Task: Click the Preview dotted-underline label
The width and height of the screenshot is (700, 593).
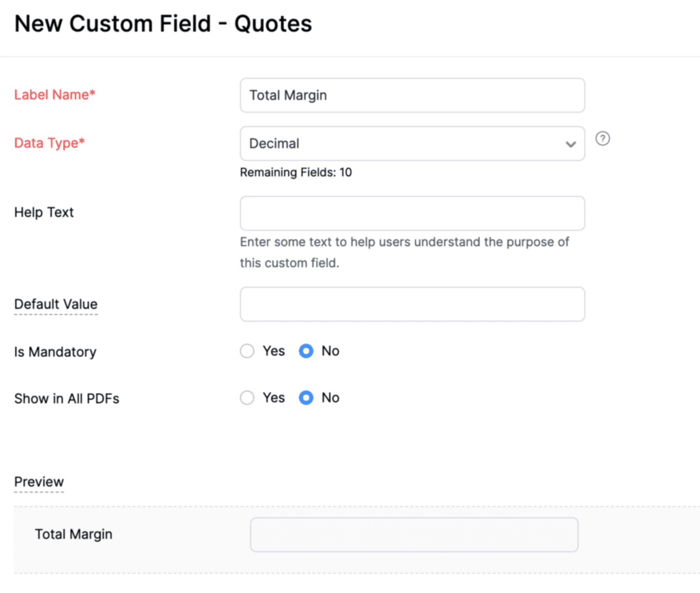Action: pyautogui.click(x=39, y=482)
